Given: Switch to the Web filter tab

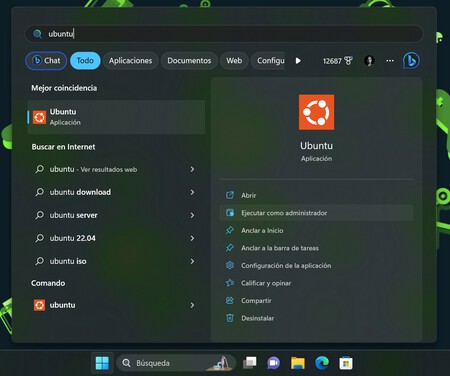Looking at the screenshot, I should pos(234,61).
